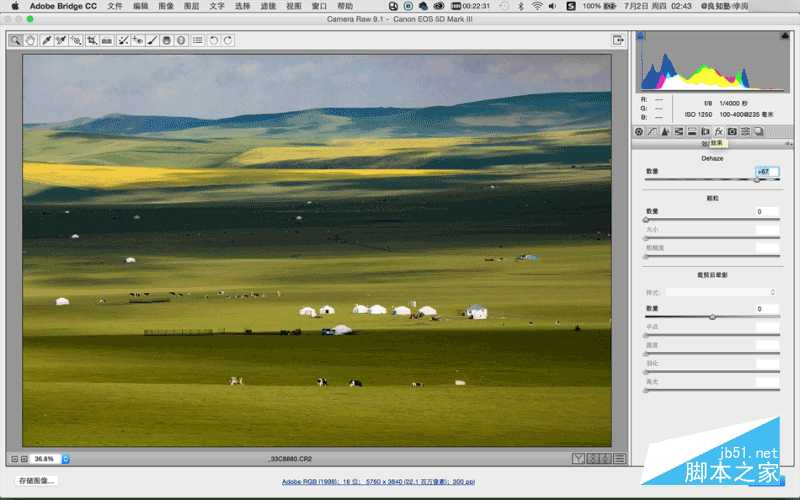
Task: Open the 文件 menu
Action: point(115,6)
